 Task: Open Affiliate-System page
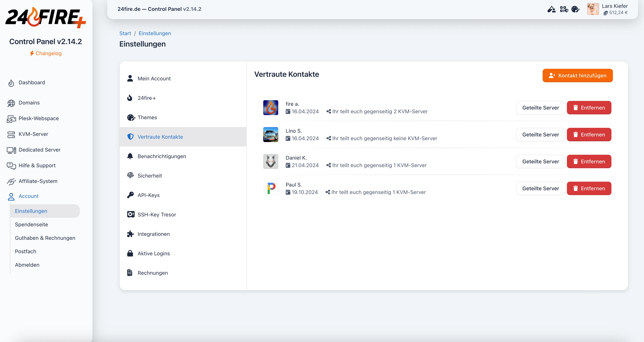point(38,181)
